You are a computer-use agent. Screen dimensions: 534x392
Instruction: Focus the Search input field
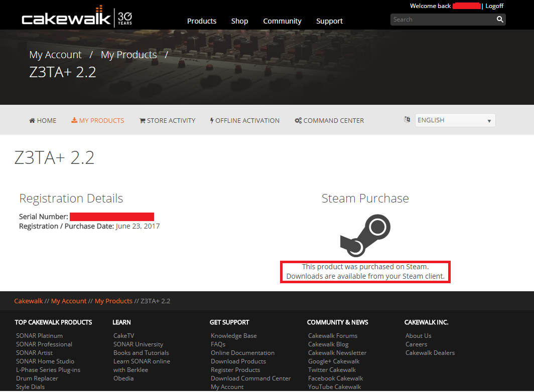point(443,20)
